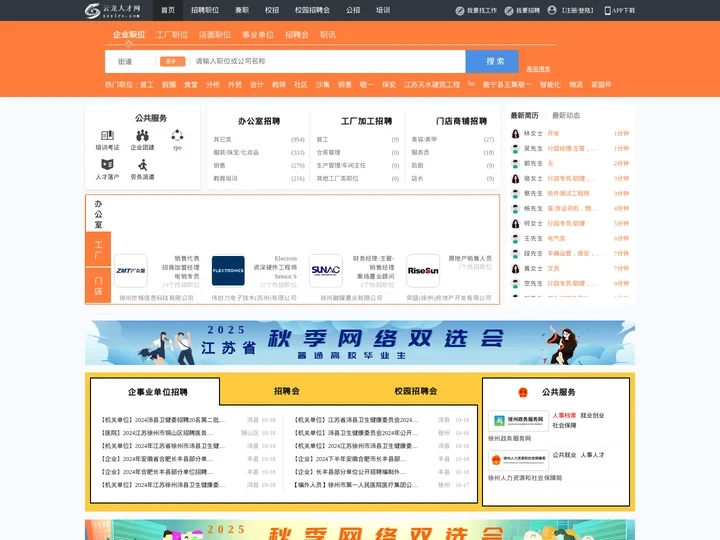Screen dimensions: 720x540
Task: Open 校招 in top navigation
Action: pos(272,10)
